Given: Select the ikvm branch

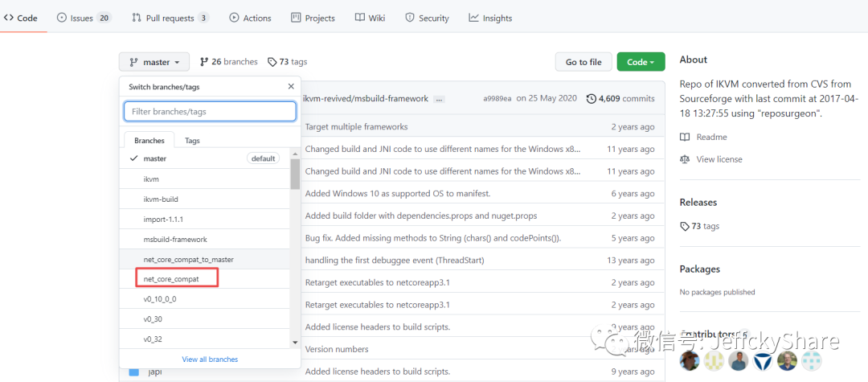Looking at the screenshot, I should (205, 179).
